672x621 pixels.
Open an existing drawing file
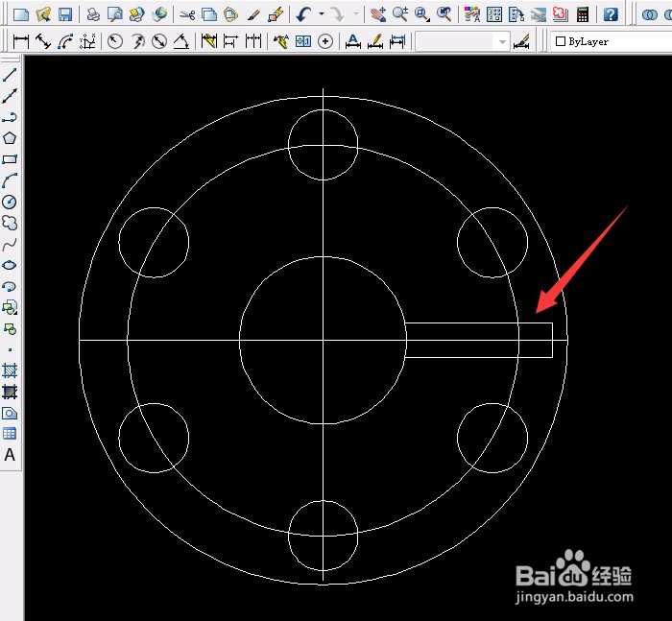pyautogui.click(x=43, y=14)
